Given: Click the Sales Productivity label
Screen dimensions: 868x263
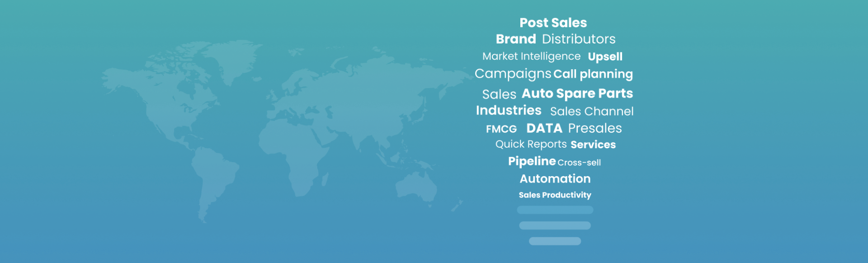Looking at the screenshot, I should tap(555, 195).
